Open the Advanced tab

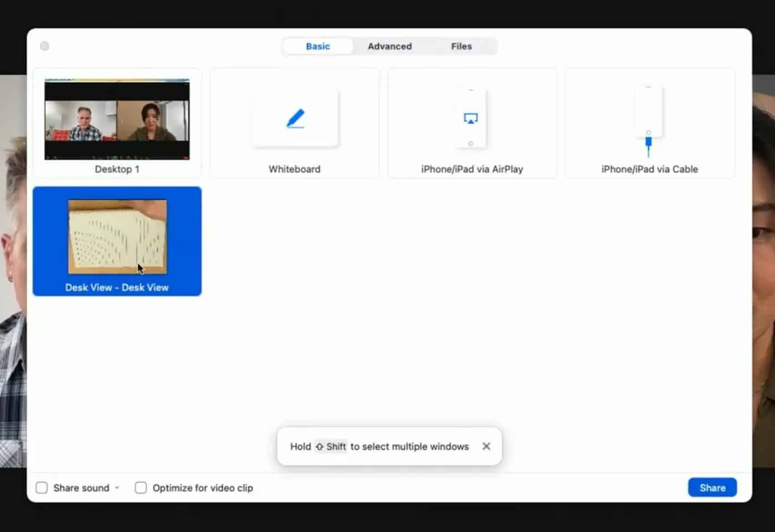390,47
